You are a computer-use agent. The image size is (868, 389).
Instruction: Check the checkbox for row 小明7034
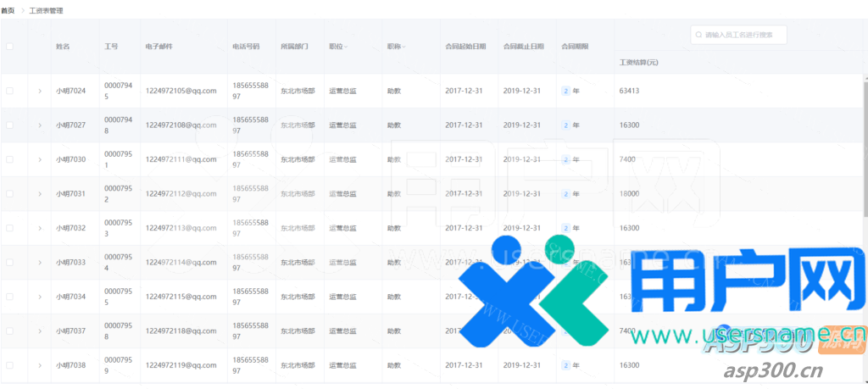coord(9,297)
